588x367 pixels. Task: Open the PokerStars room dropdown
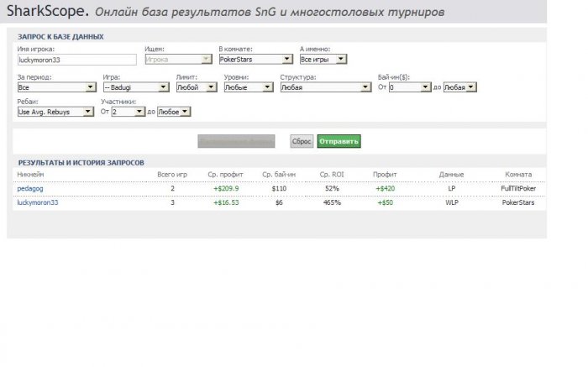pyautogui.click(x=255, y=60)
